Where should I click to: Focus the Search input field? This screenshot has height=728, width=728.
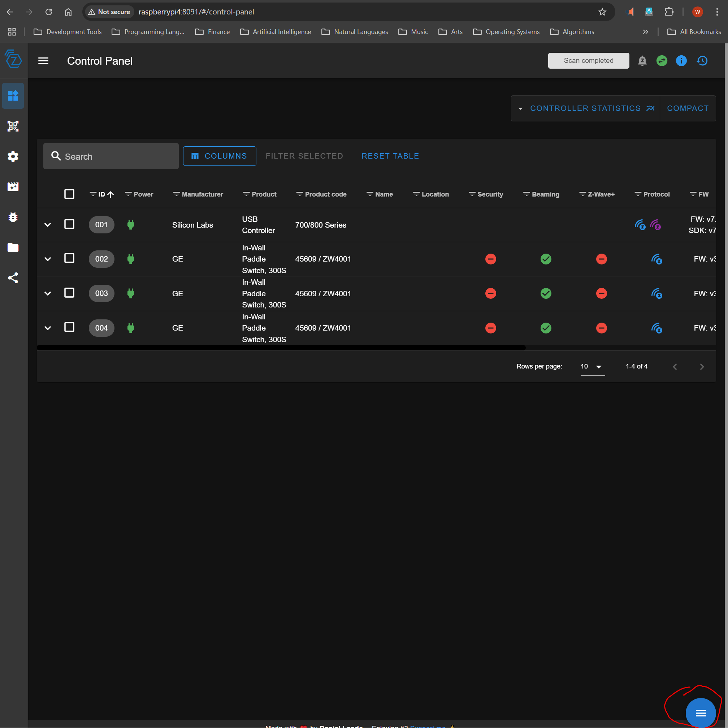point(111,156)
